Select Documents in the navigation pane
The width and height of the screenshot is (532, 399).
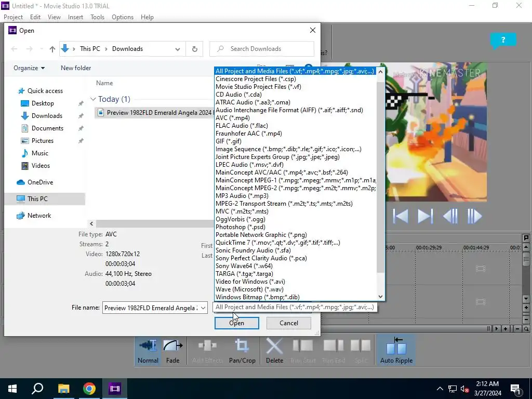47,128
